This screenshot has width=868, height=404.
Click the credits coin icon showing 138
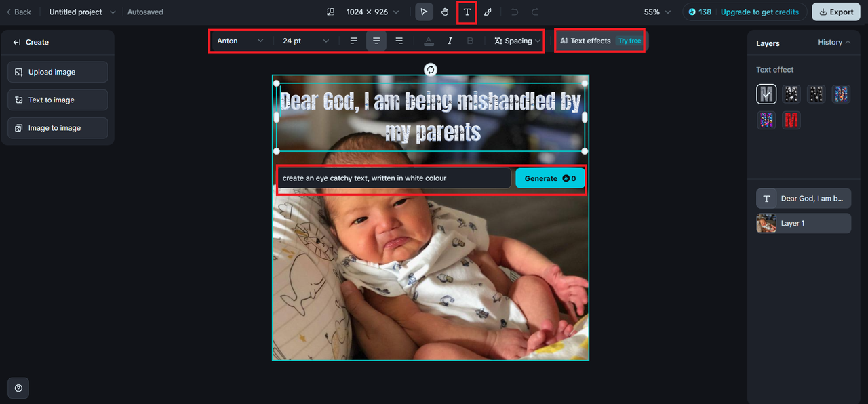point(692,12)
